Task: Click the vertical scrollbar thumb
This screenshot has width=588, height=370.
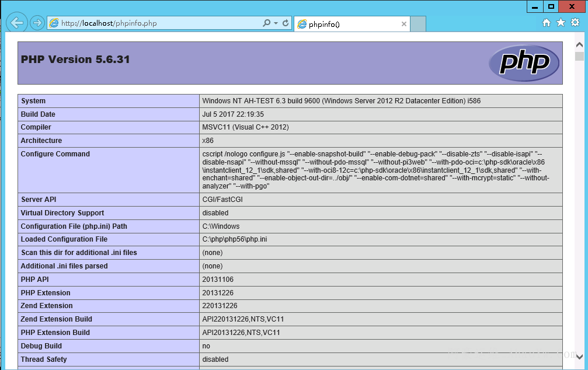Action: 579,57
